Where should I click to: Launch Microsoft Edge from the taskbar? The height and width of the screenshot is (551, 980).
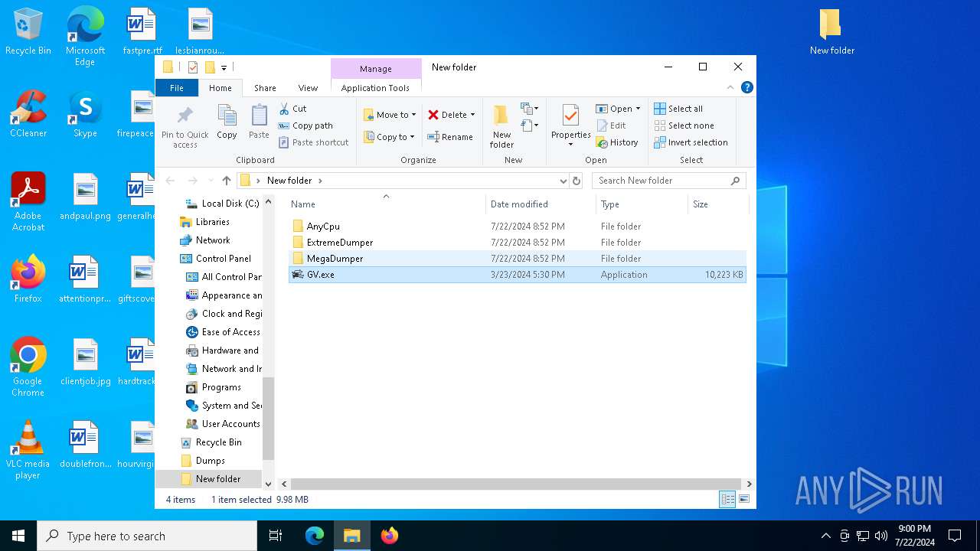click(315, 536)
